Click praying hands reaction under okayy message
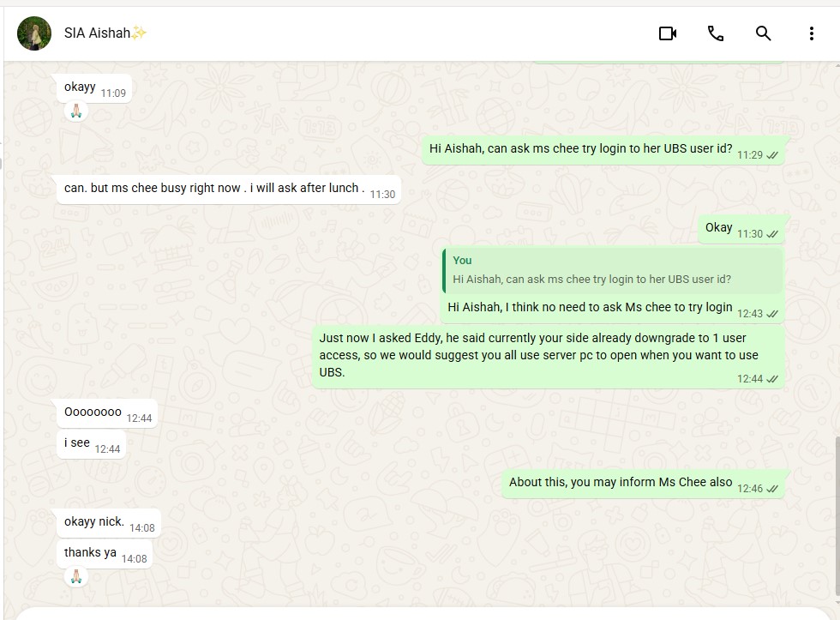The width and height of the screenshot is (840, 620). pos(76,111)
